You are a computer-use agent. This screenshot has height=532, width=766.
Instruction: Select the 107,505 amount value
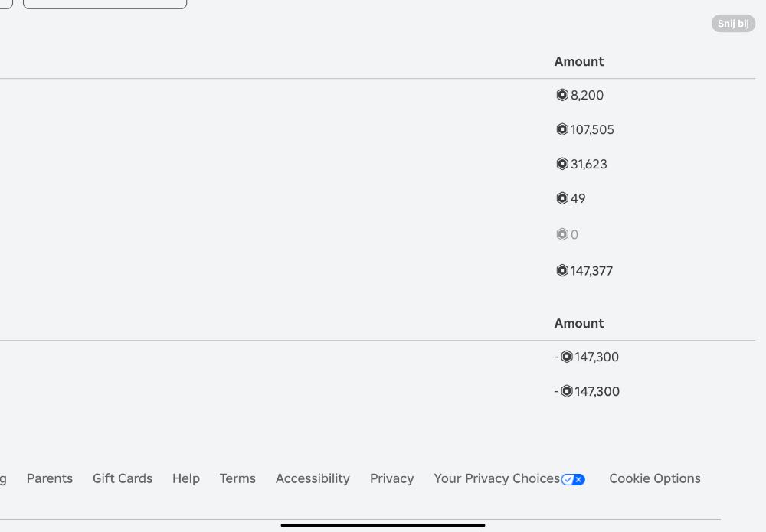pyautogui.click(x=592, y=130)
